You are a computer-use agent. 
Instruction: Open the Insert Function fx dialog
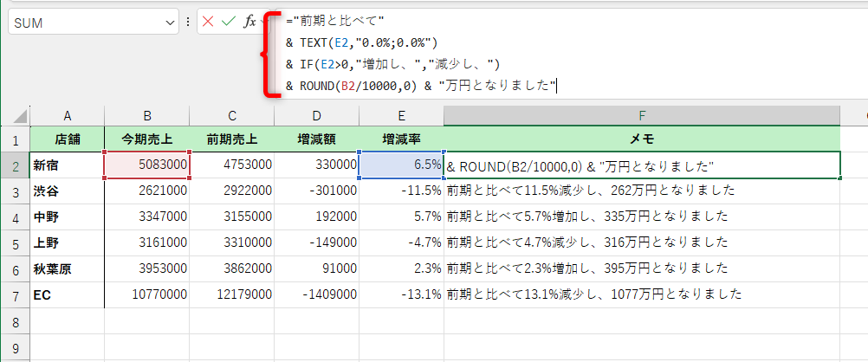250,22
